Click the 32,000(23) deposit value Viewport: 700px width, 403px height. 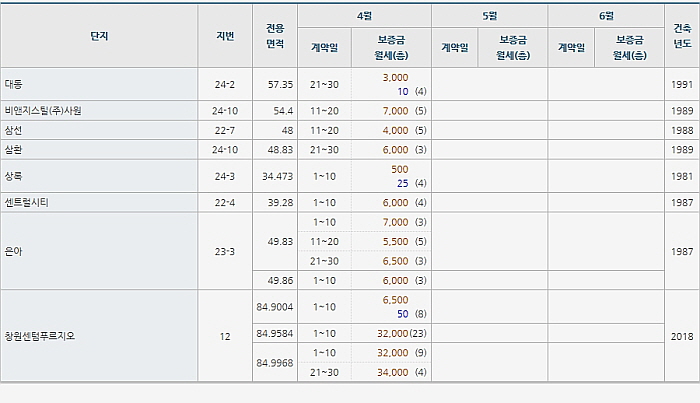(402, 333)
